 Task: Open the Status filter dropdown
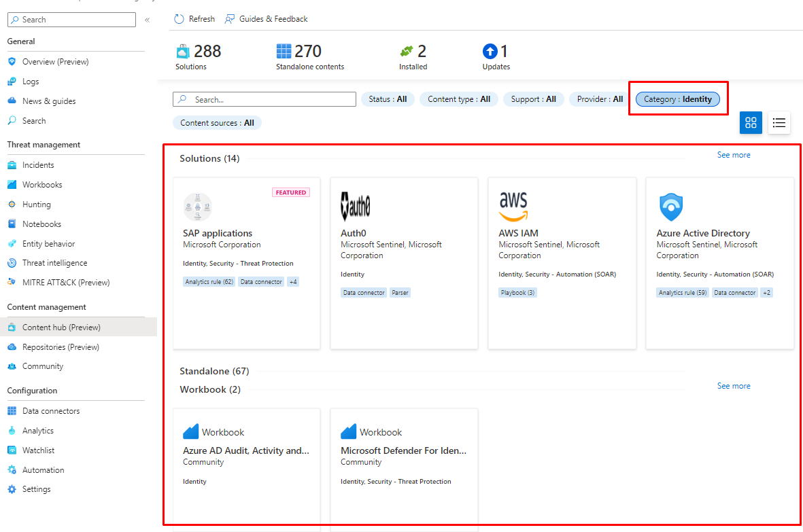(x=388, y=99)
